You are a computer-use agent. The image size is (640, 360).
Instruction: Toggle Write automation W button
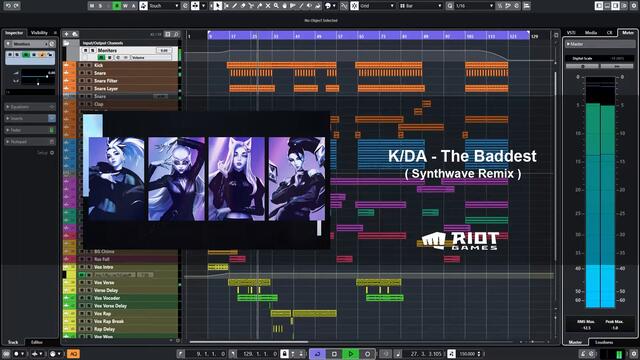[x=125, y=6]
